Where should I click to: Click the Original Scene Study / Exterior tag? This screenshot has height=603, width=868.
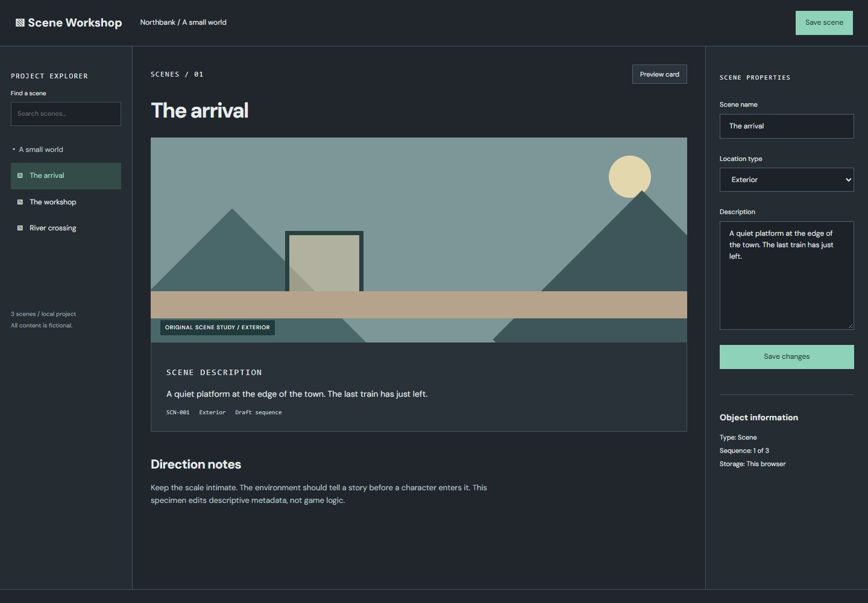[x=218, y=327]
